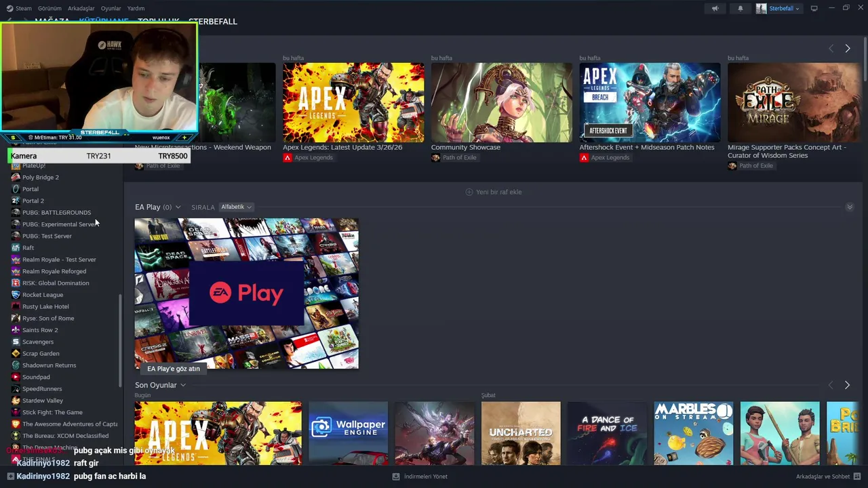Click the PUBG: BATTLEGROUNDS game icon

point(16,212)
